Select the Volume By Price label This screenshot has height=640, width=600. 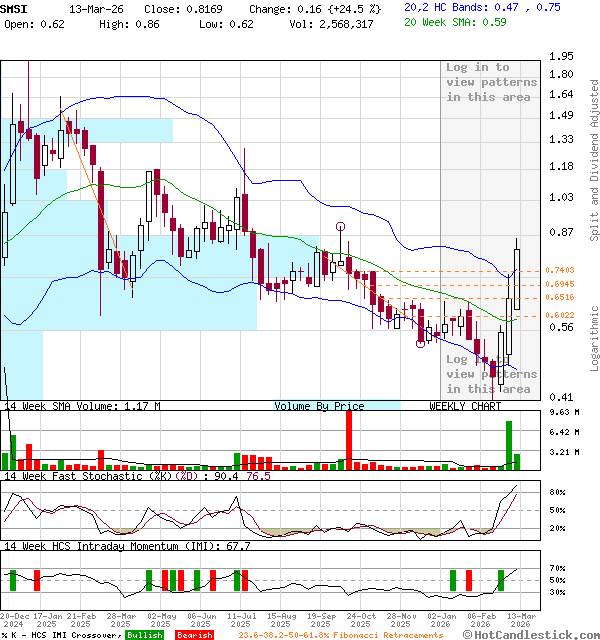319,406
